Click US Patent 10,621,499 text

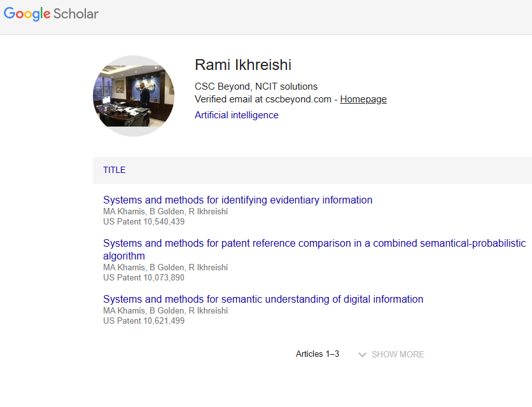(144, 321)
